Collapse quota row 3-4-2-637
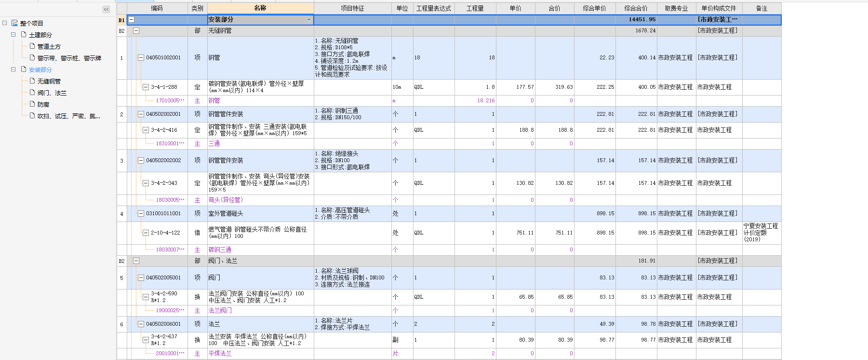Screen dimensions: 868x360 (146, 340)
